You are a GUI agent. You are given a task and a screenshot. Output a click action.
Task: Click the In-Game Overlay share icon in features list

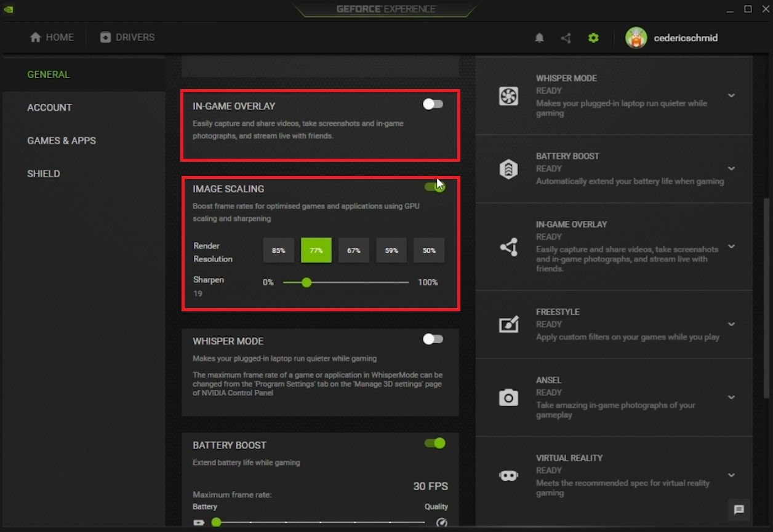coord(508,247)
